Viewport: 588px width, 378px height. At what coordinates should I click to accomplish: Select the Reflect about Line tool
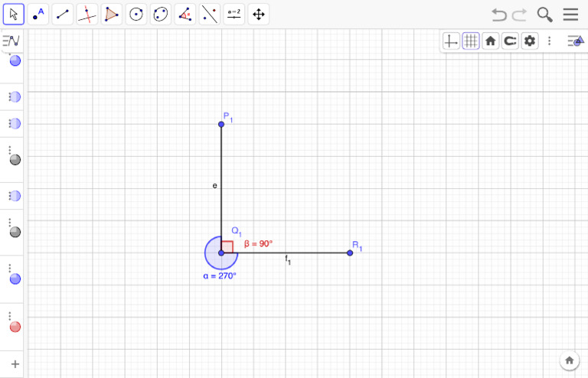(210, 15)
